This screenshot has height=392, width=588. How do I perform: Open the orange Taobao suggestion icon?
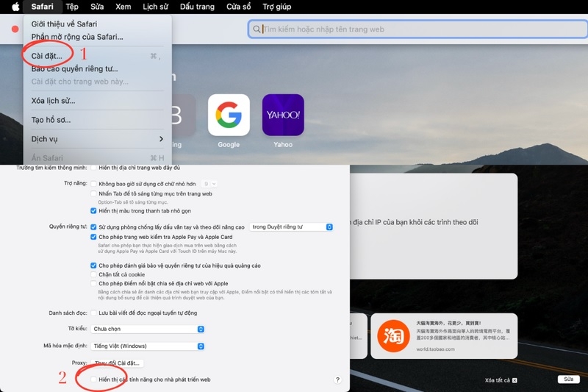tap(393, 335)
